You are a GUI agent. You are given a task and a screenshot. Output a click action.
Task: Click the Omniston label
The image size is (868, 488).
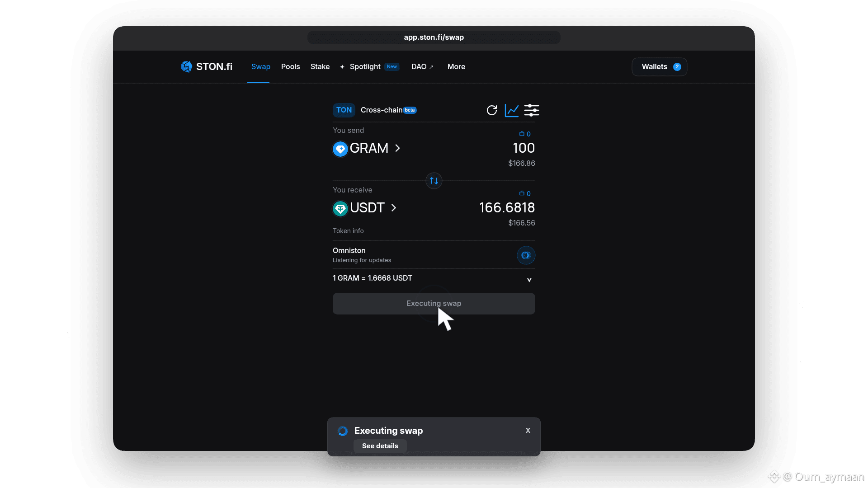point(349,251)
